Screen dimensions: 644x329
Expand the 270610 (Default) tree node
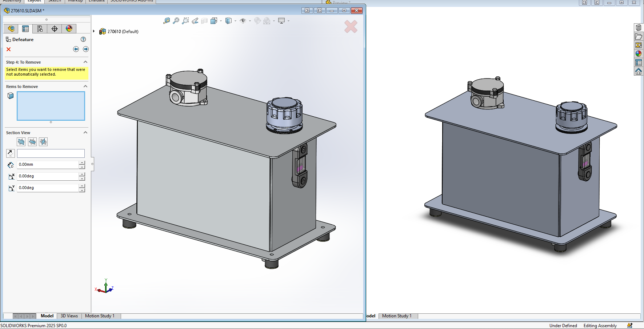point(94,31)
